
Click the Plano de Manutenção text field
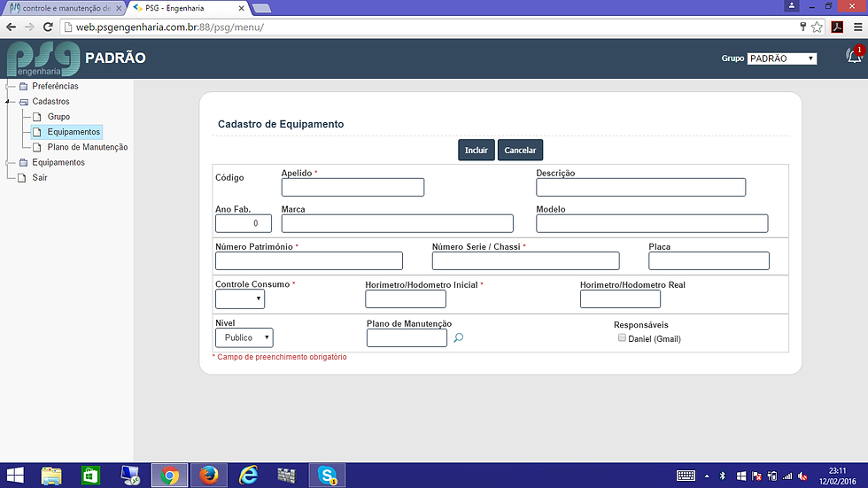pos(407,337)
